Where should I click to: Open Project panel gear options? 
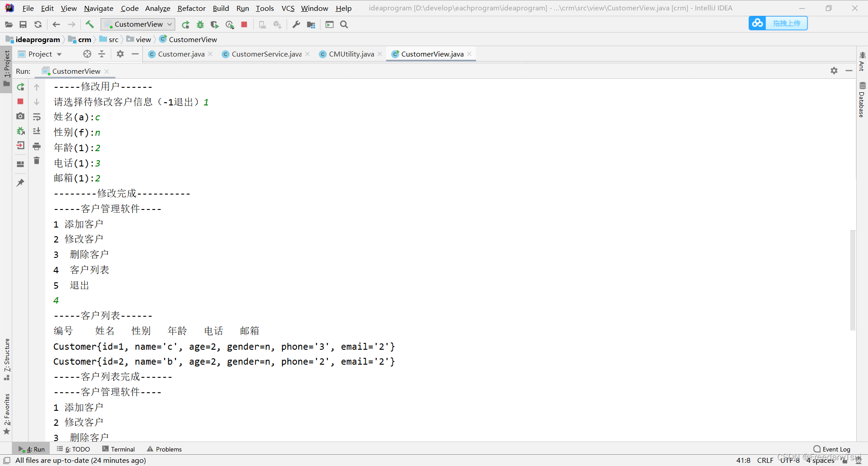pos(120,54)
